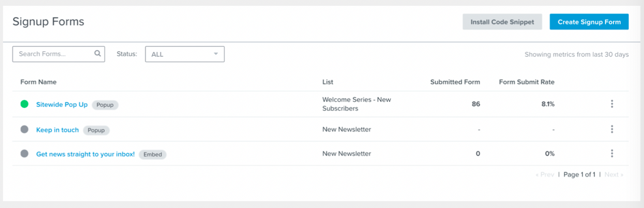Click the green status dot for Sitewide Pop Up
This screenshot has height=208, width=644.
[24, 104]
